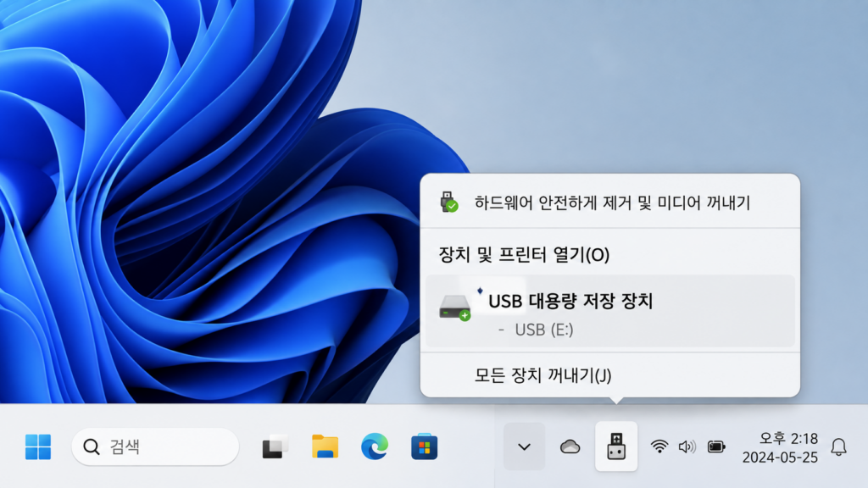Open Microsoft Edge from the taskbar
This screenshot has width=868, height=488.
pyautogui.click(x=375, y=446)
